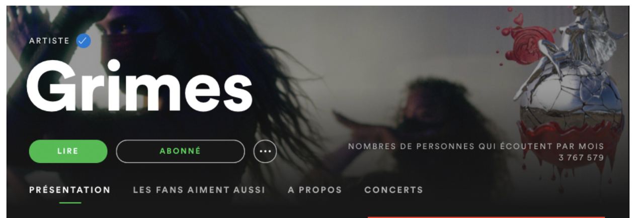Open the LES FANS AIMENT AUSSI tab
Viewport: 644px width, 218px height.
[x=199, y=190]
